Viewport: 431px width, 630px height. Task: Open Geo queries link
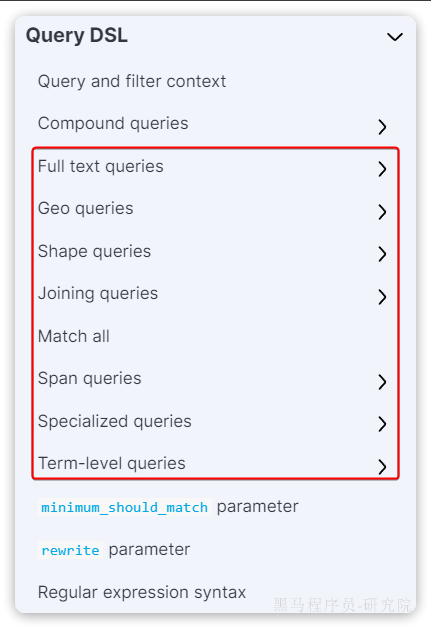(86, 209)
